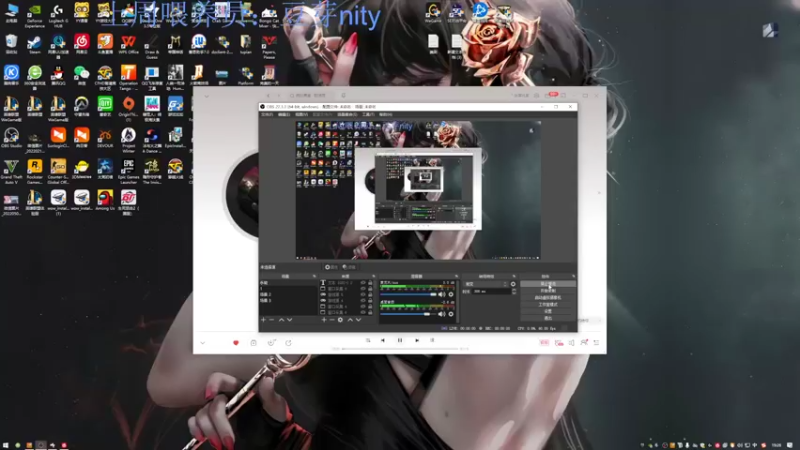Adjust top mixer channel volume slider

pos(408,294)
